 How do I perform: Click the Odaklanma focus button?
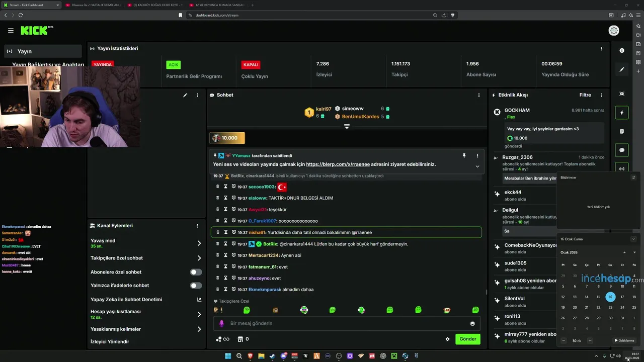tap(624, 340)
